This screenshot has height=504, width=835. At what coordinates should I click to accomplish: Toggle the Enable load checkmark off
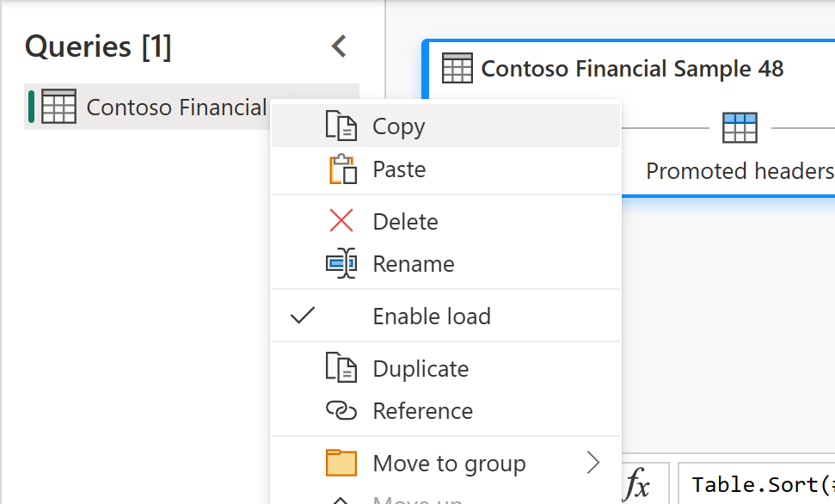coord(302,316)
